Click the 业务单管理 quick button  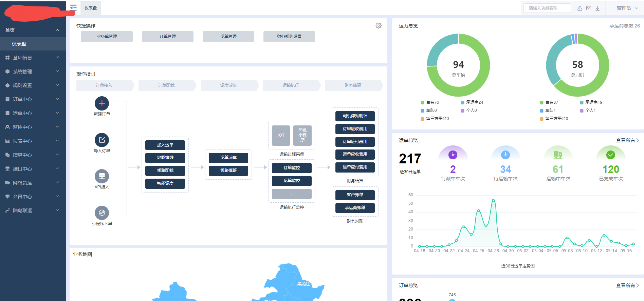[x=107, y=37]
